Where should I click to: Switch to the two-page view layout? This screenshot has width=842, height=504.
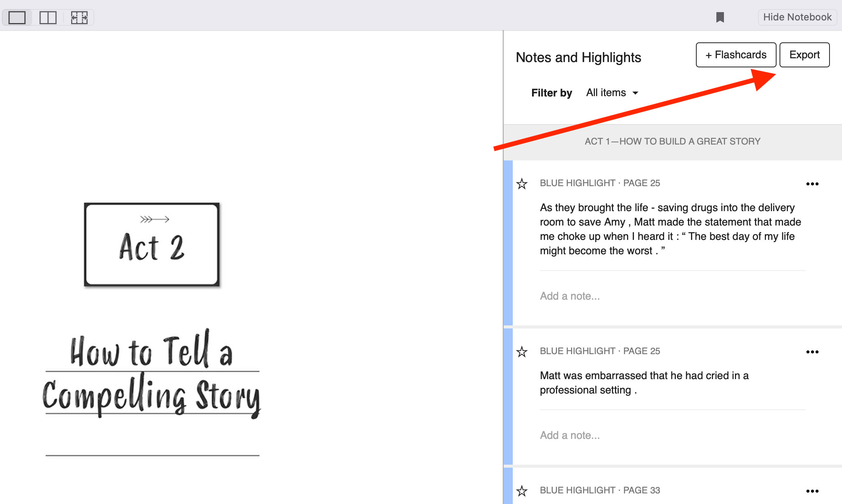[48, 17]
